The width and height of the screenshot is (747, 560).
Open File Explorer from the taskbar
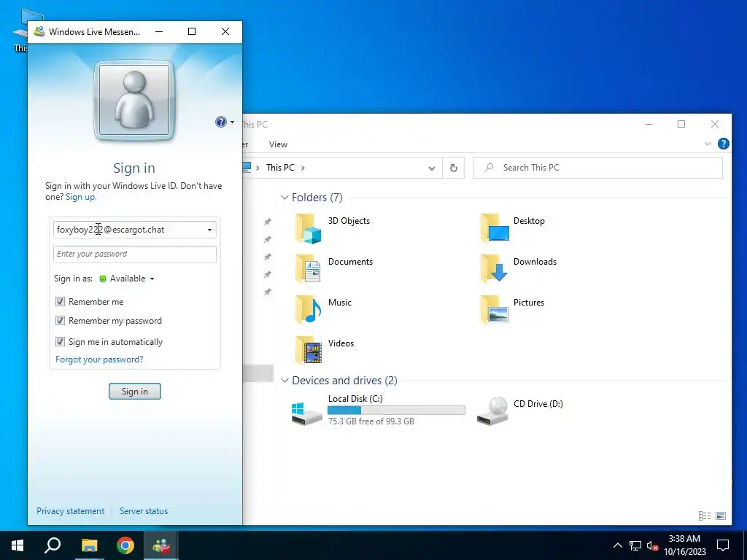[x=89, y=545]
